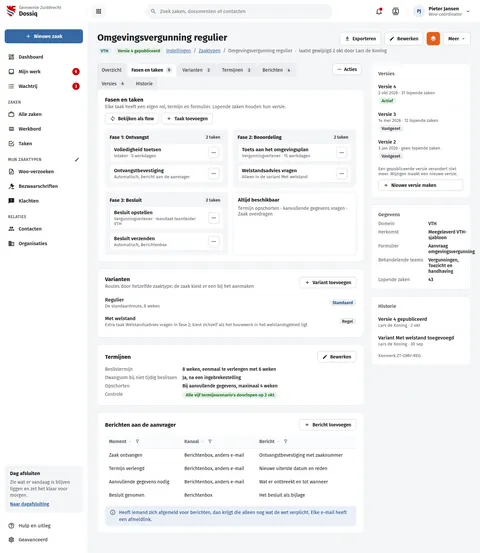Click Bewerken in the page header
480x553 pixels.
(x=404, y=38)
